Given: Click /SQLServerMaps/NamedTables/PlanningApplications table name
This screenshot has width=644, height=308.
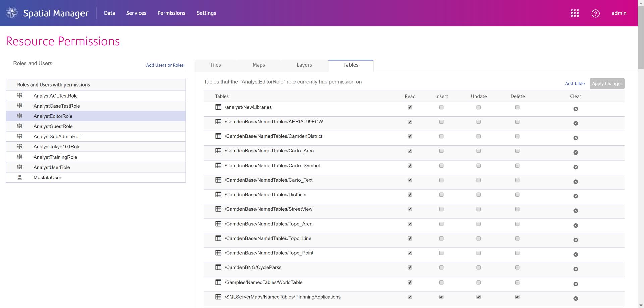Looking at the screenshot, I should point(283,297).
